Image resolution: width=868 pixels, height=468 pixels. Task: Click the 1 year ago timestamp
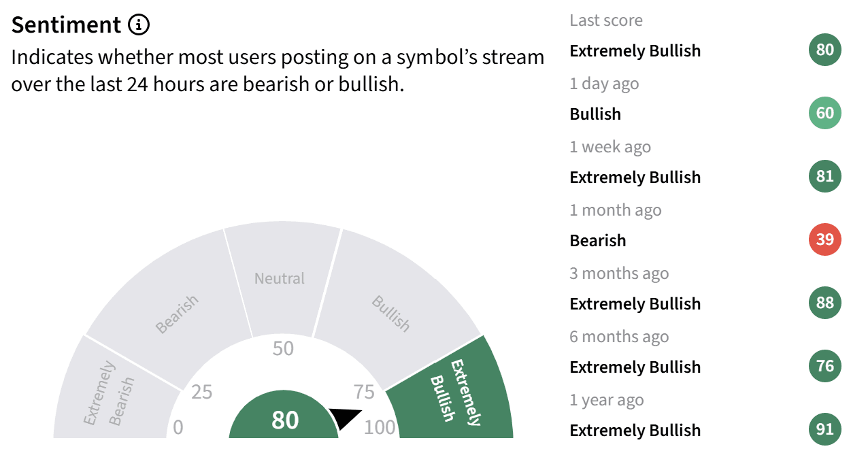[x=607, y=400]
